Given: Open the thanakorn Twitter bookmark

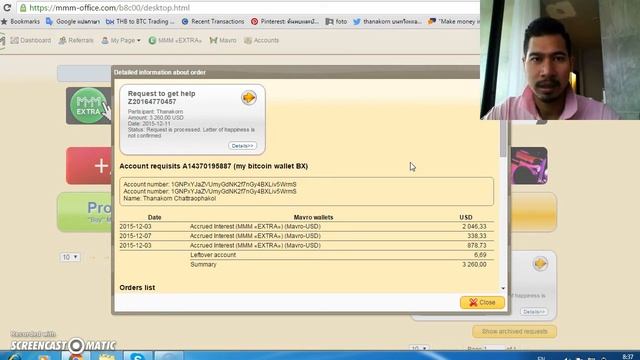Looking at the screenshot, I should click(x=387, y=21).
